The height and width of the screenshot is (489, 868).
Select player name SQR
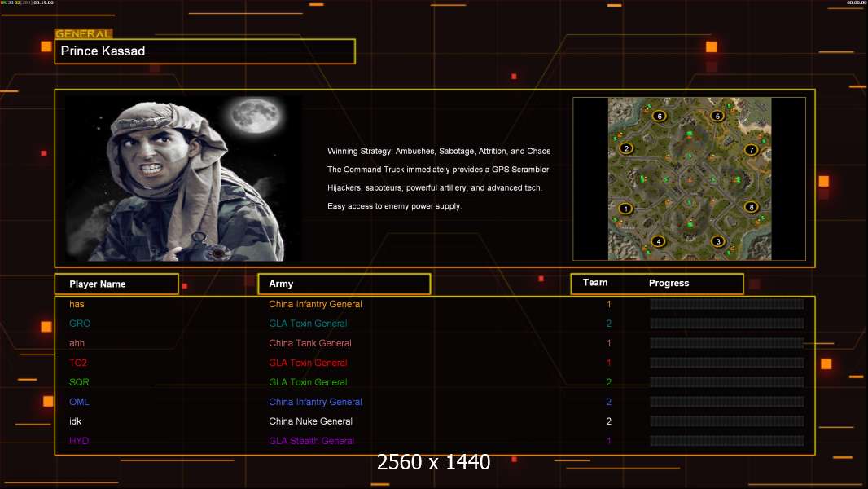pyautogui.click(x=79, y=382)
